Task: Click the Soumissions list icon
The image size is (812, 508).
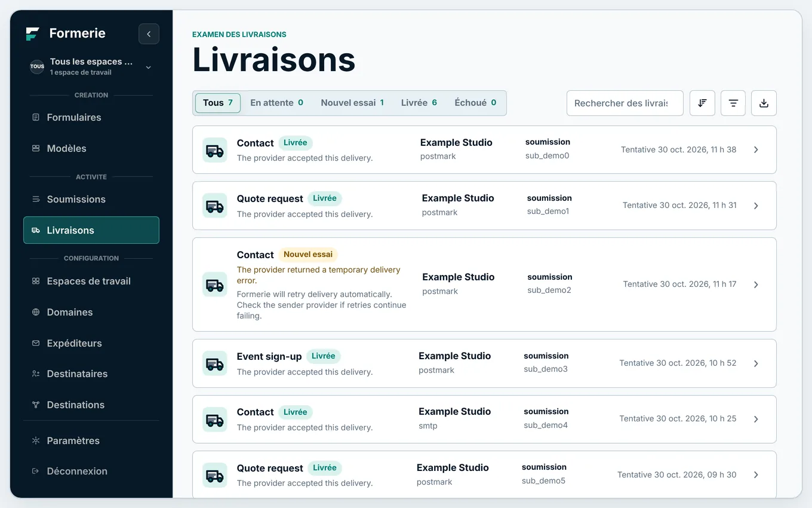Action: [x=36, y=199]
